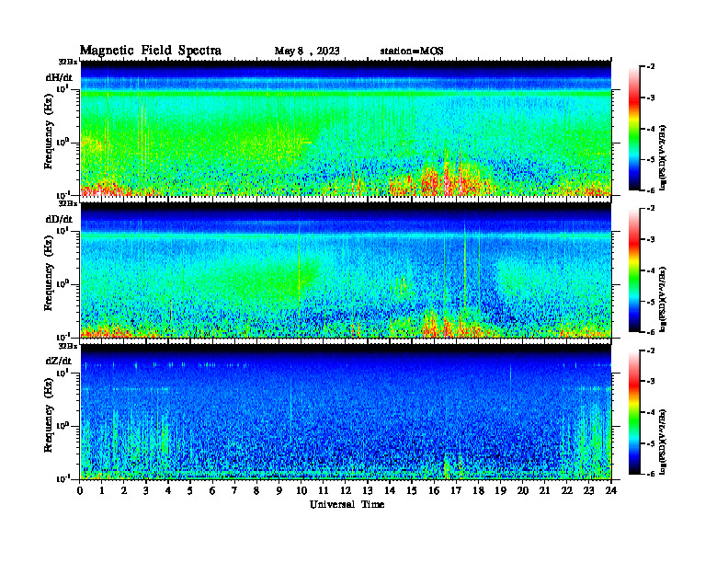Click hour "8" on the Universal Time axis
Viewport: 728px width, 563px height.
(x=256, y=490)
